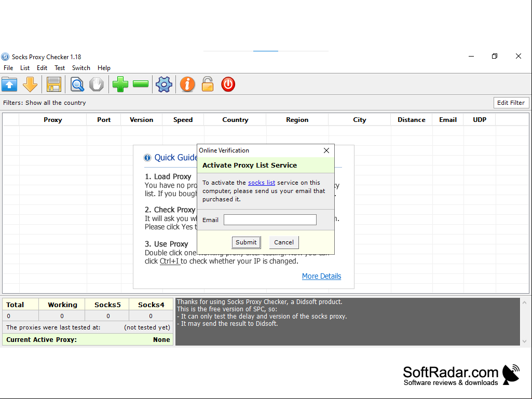Screen dimensions: 532x399
Task: Click the Socks Proxy Checker title bar icon
Action: [5, 57]
